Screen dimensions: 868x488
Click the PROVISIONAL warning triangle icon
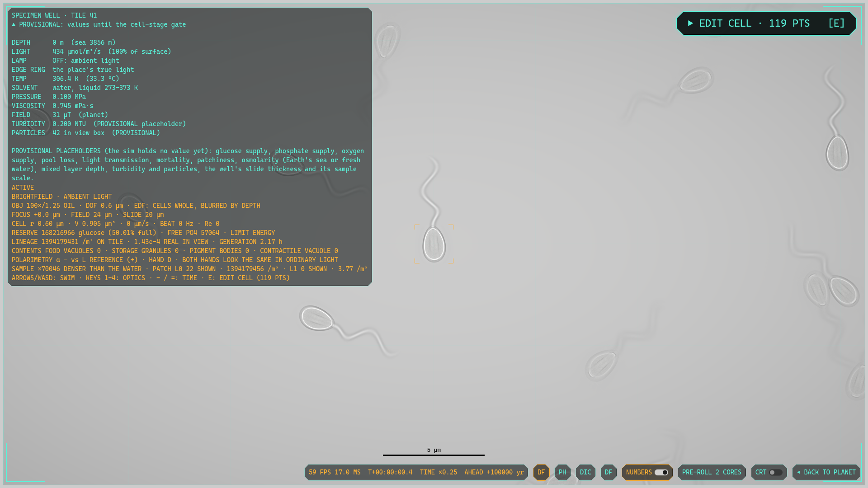coord(14,24)
